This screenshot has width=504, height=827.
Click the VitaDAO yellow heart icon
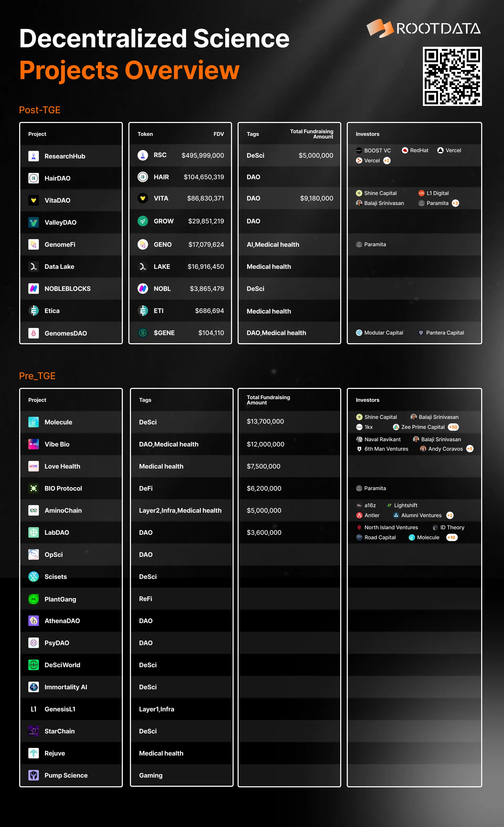[x=34, y=200]
